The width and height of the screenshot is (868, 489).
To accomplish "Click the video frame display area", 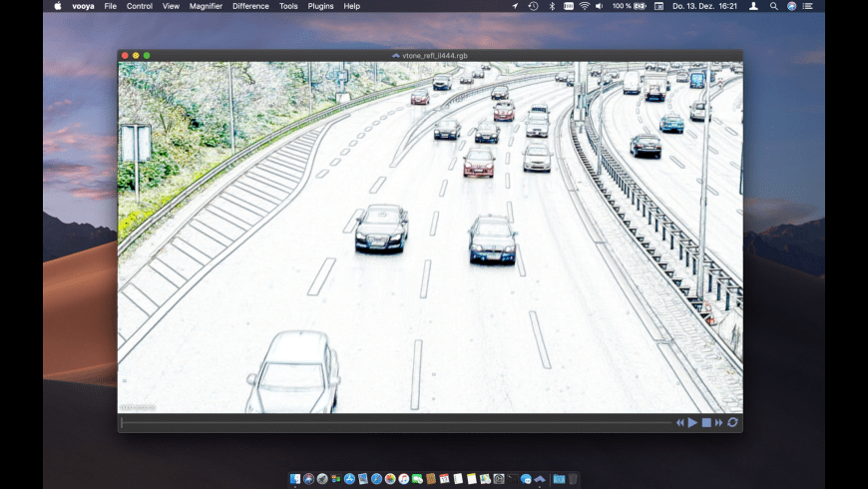I will pos(430,237).
